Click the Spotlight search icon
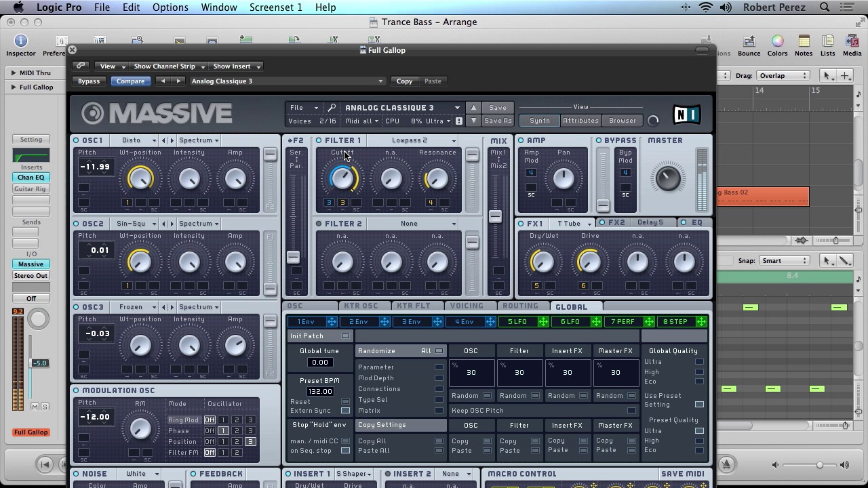 pos(825,7)
